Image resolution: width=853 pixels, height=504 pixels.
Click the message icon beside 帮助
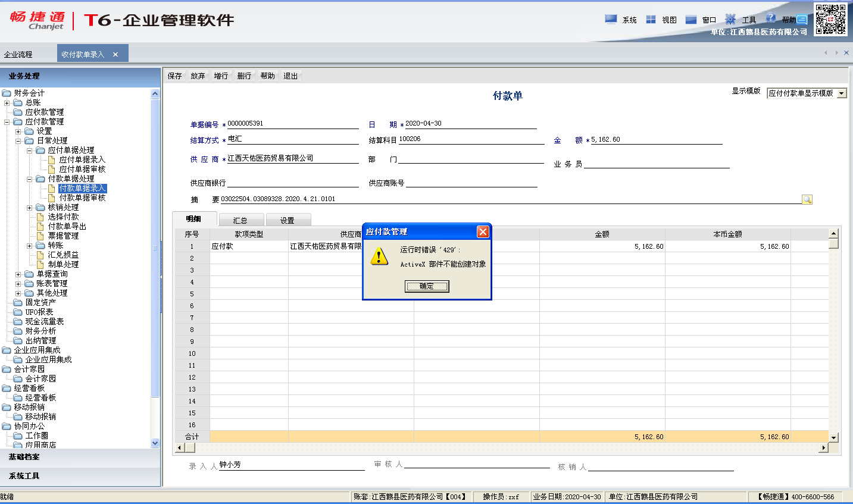(802, 20)
